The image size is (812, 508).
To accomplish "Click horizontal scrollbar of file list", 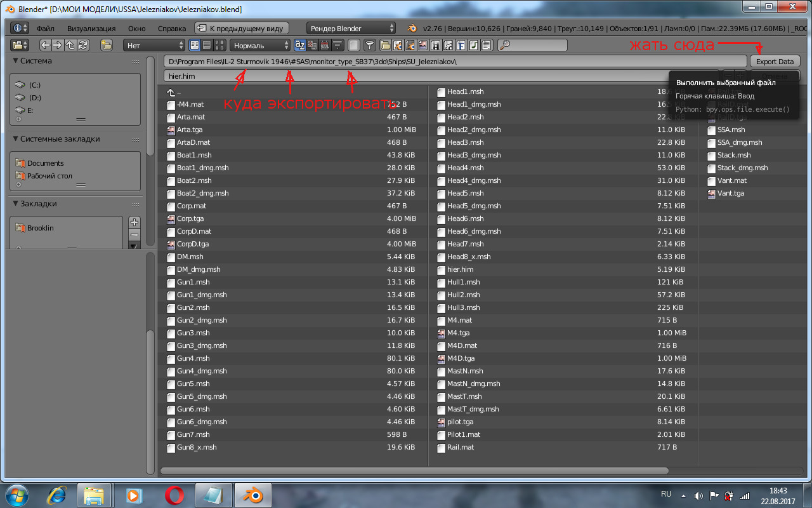I will pos(414,471).
